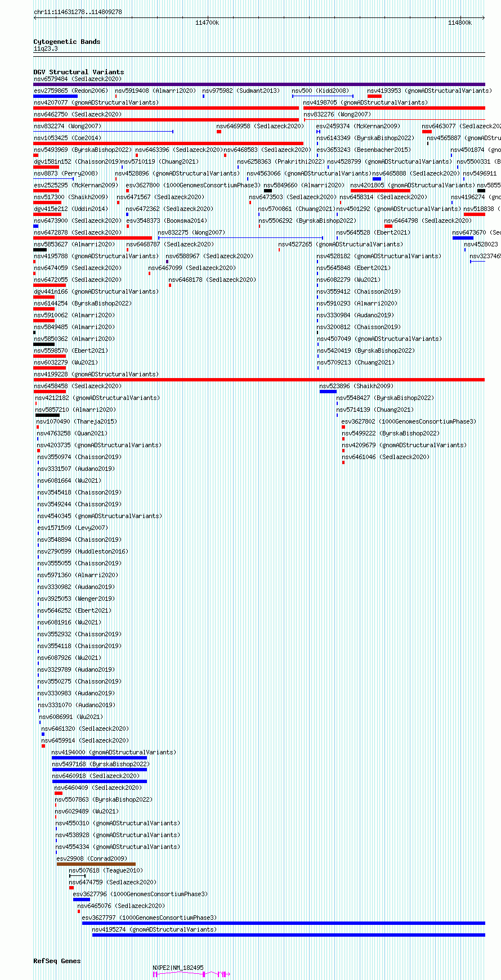Image resolution: width=501 pixels, height=980 pixels.
Task: Open variant nsv5850362 (Almarri2020)
Action: (74, 339)
